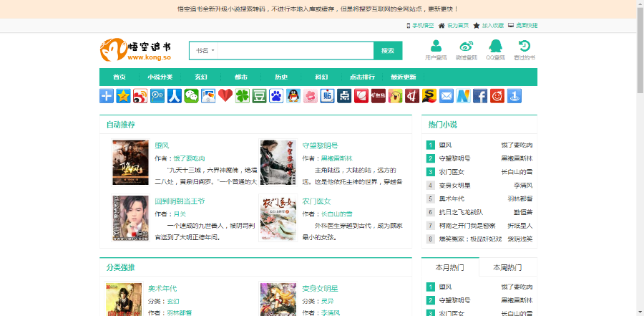The image size is (644, 316).
Task: Share to QQ penguin icon
Action: 293,96
